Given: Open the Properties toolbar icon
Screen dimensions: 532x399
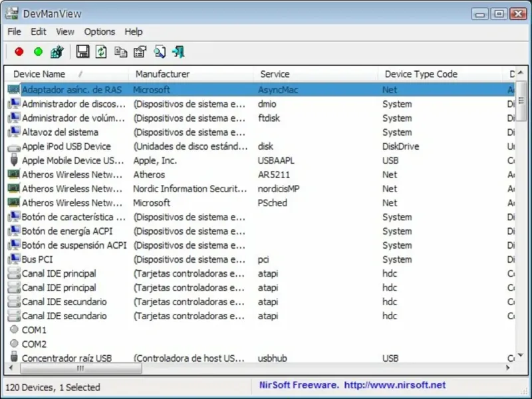Looking at the screenshot, I should [140, 51].
